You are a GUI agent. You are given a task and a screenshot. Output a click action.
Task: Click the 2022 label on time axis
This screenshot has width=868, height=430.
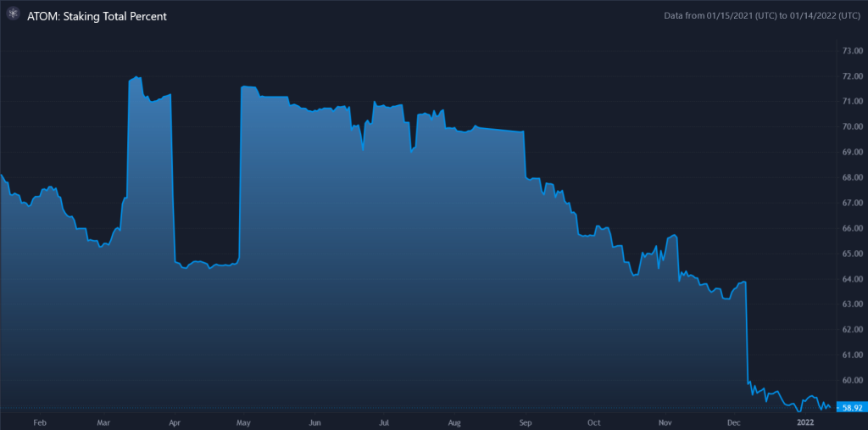805,423
